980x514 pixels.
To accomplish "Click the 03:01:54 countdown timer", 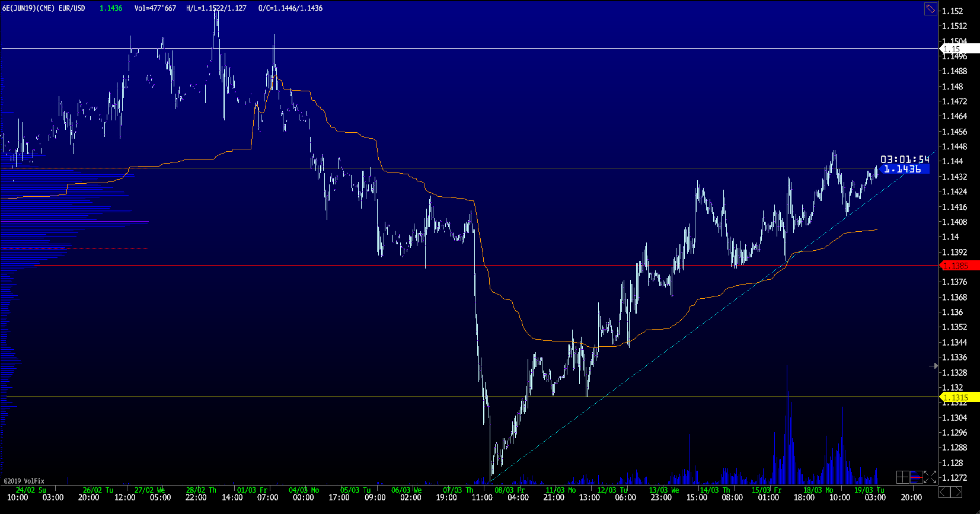I will (905, 159).
